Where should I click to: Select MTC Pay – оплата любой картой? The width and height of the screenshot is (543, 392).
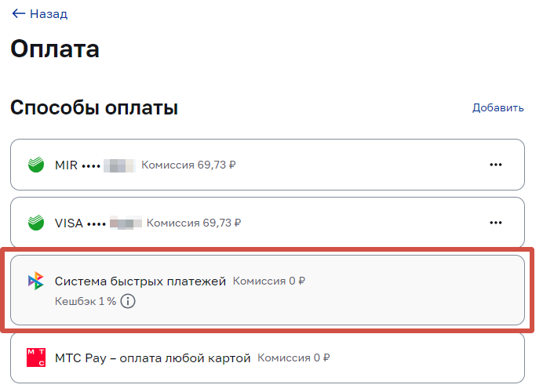152,358
